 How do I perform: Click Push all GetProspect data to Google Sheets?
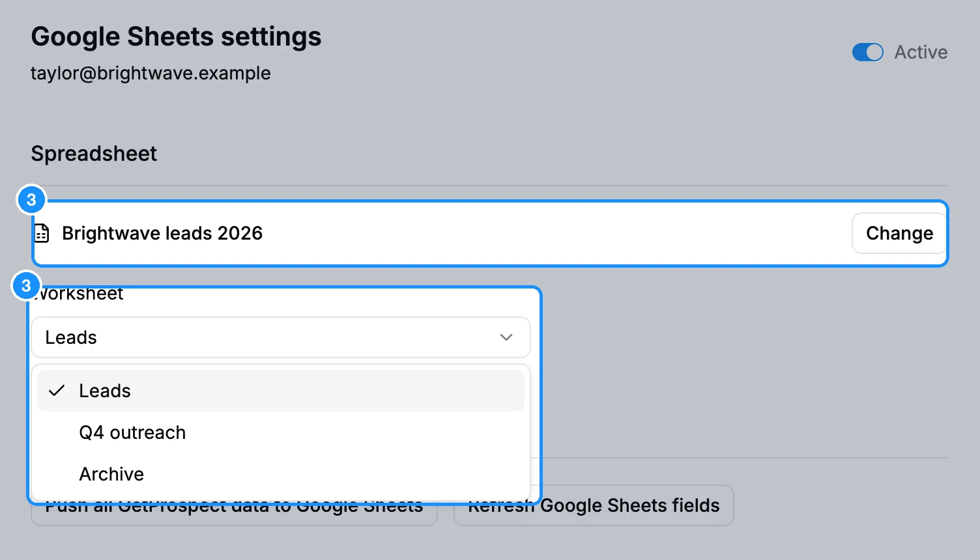coord(234,506)
